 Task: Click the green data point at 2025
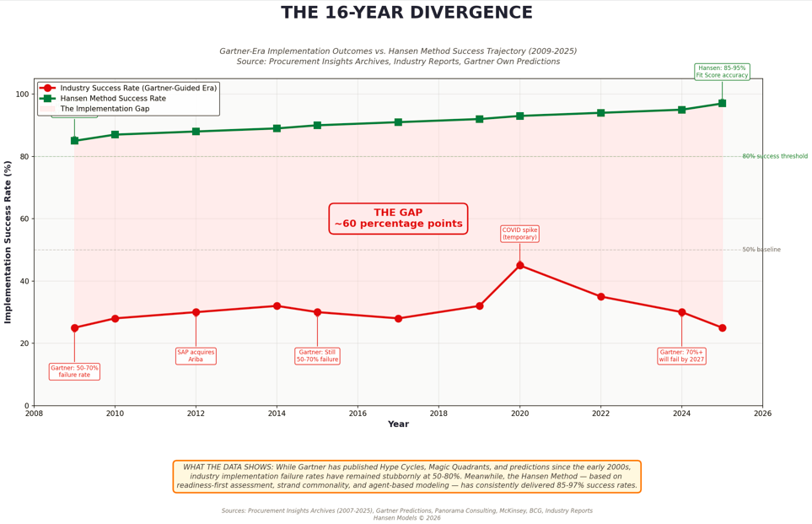722,104
